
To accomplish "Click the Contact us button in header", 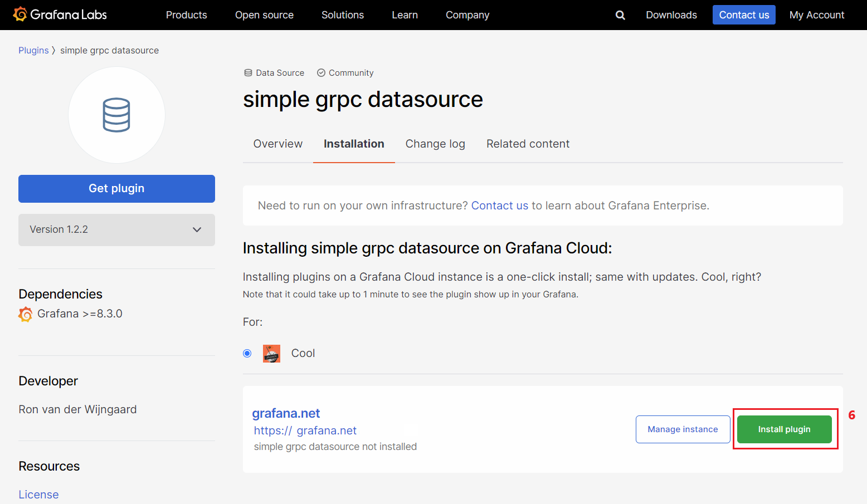I will tap(744, 15).
